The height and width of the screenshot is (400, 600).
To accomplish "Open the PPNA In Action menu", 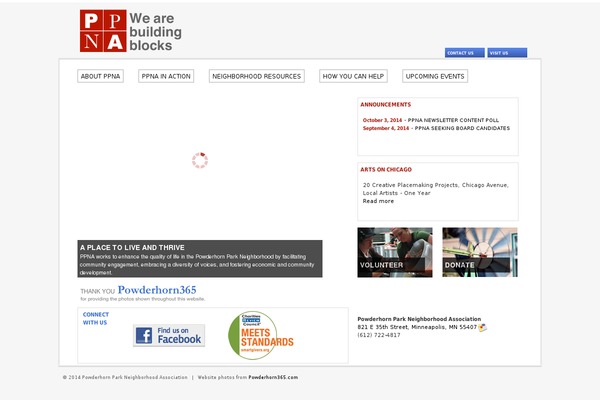I will [166, 76].
